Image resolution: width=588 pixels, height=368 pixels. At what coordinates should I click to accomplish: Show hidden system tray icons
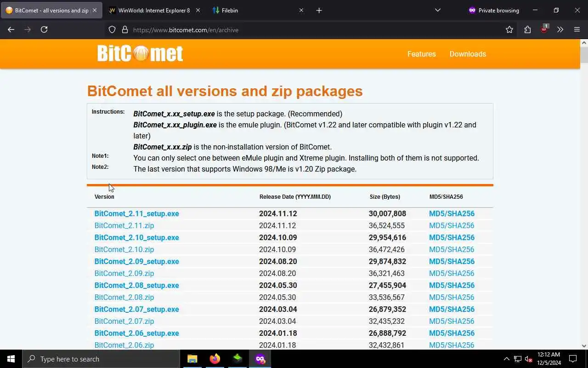tap(506, 359)
